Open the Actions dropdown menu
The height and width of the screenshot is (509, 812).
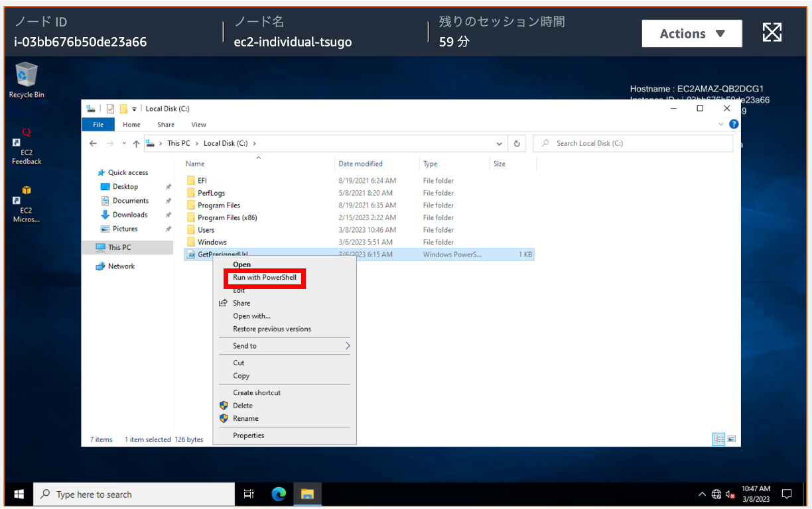pyautogui.click(x=692, y=33)
